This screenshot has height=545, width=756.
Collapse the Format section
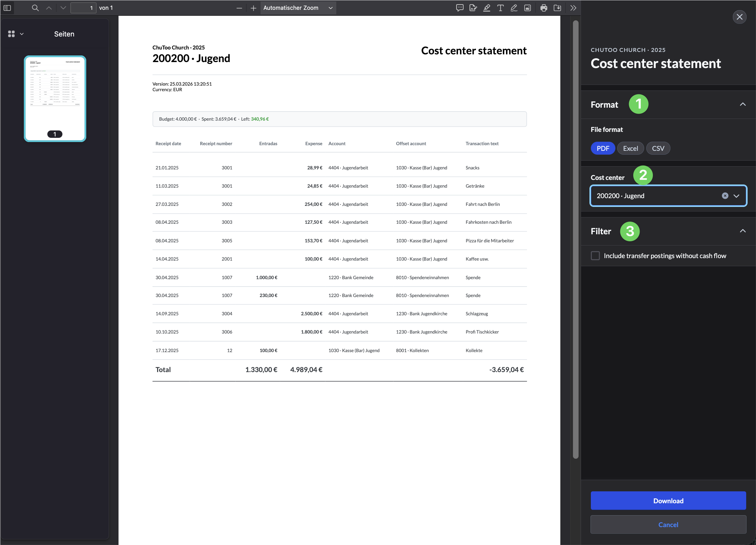click(x=742, y=105)
